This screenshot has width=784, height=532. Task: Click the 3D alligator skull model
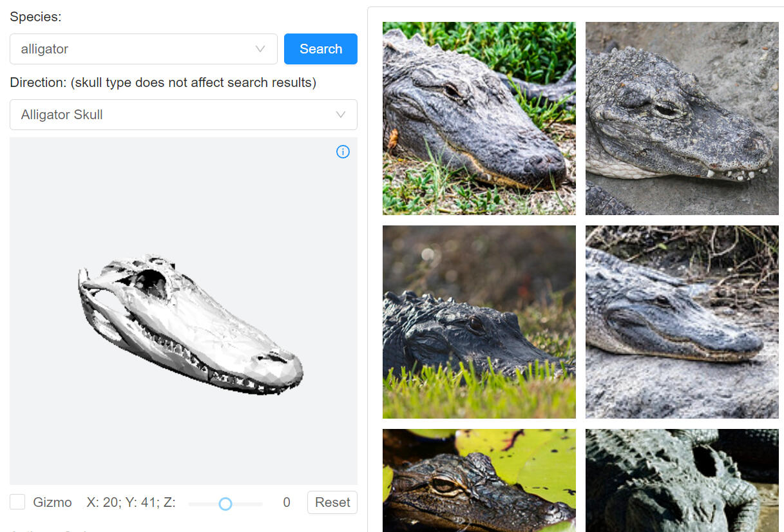(187, 328)
